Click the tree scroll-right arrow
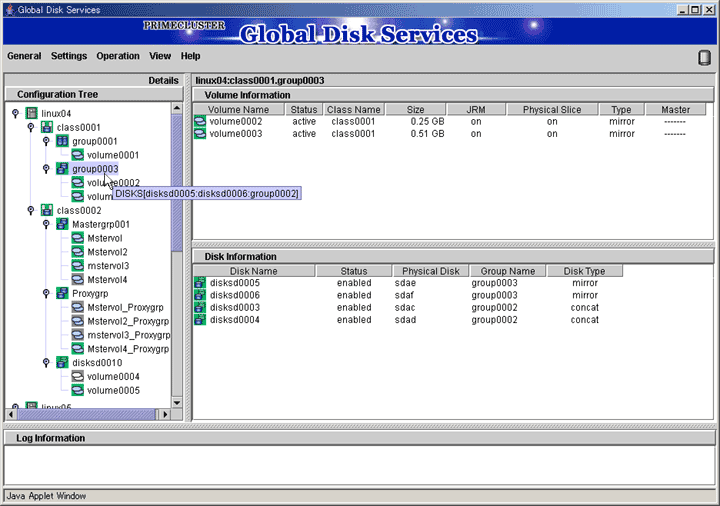This screenshot has height=506, width=720. (x=165, y=414)
